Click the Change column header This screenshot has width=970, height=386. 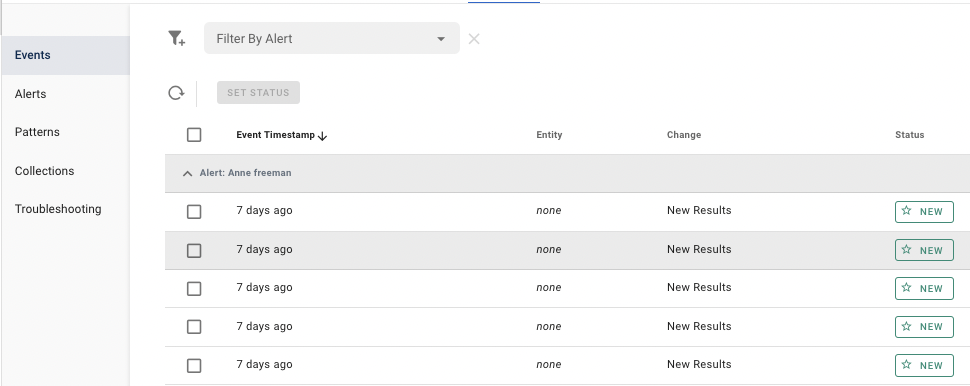(x=684, y=135)
